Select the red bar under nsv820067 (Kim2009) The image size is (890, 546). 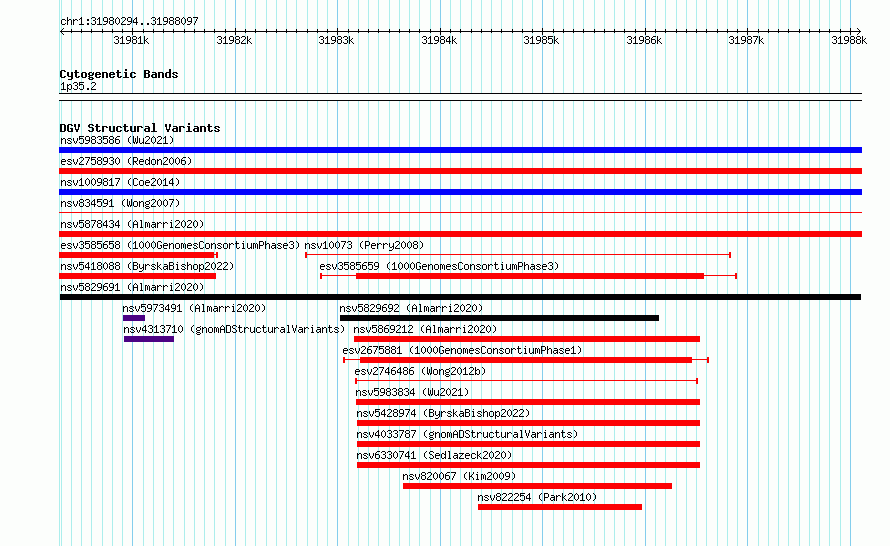pos(537,486)
